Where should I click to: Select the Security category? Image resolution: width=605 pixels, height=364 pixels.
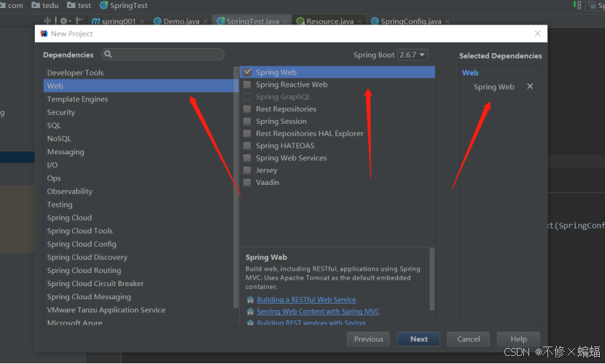pyautogui.click(x=138, y=112)
